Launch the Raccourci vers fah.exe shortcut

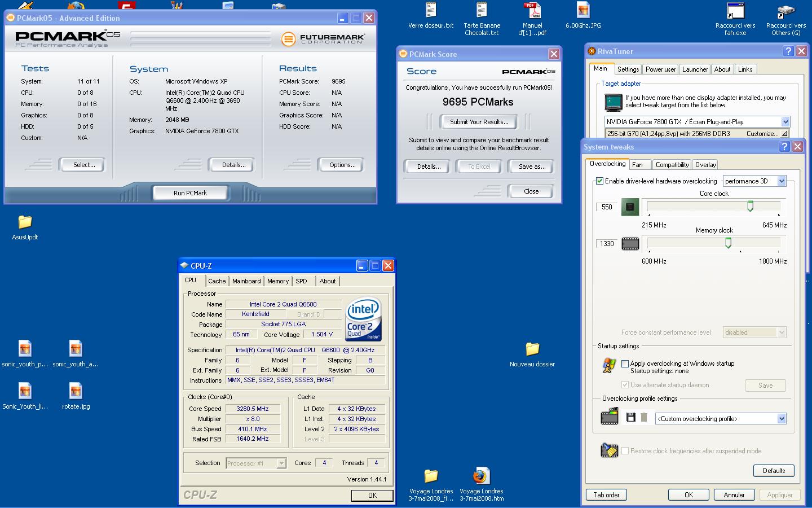(735, 19)
